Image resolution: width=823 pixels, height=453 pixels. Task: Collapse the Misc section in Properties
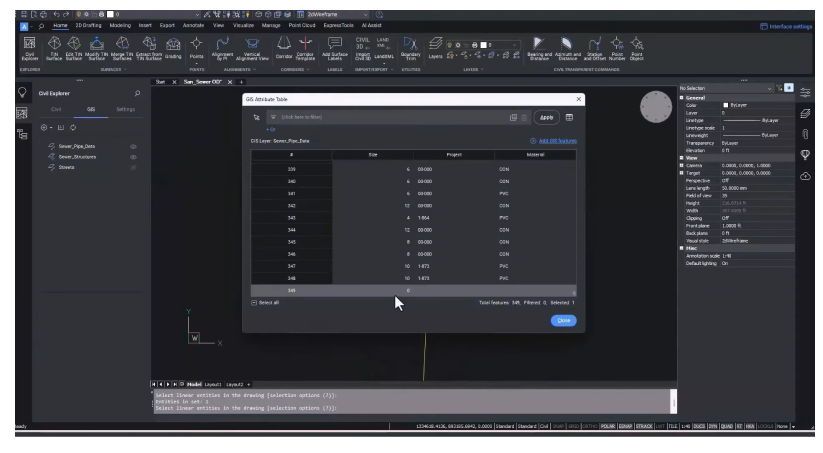tap(682, 248)
